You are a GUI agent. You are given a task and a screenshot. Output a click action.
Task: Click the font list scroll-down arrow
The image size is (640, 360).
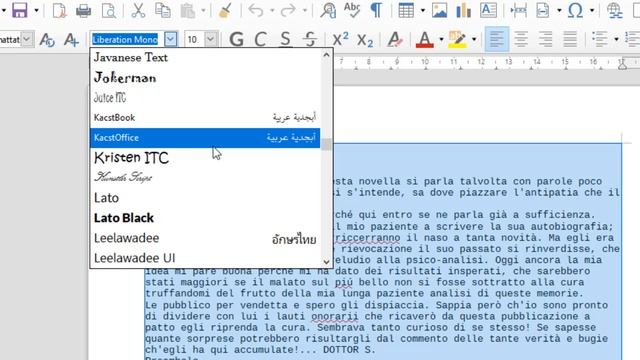(326, 262)
